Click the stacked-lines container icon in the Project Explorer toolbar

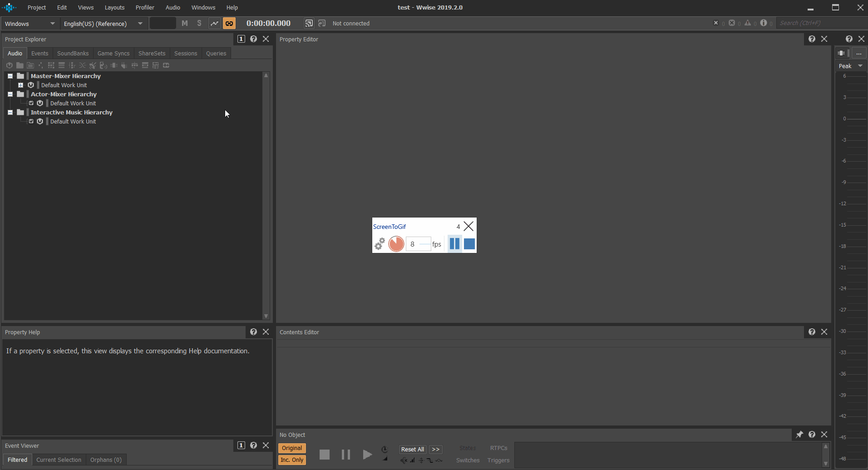(x=61, y=65)
